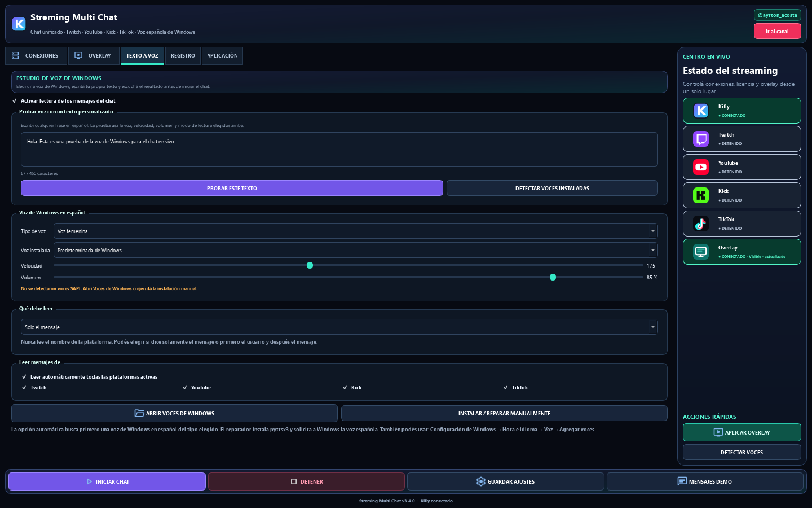
Task: Click the Twitch platform icon
Action: (x=701, y=139)
